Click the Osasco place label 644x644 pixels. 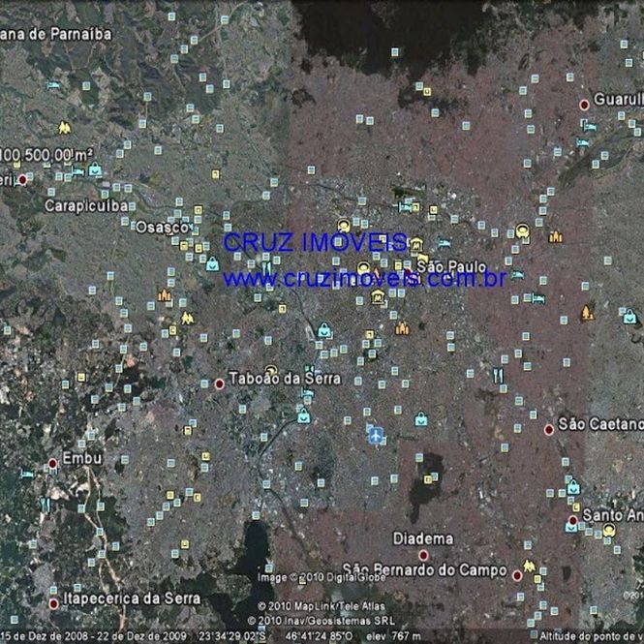(163, 228)
